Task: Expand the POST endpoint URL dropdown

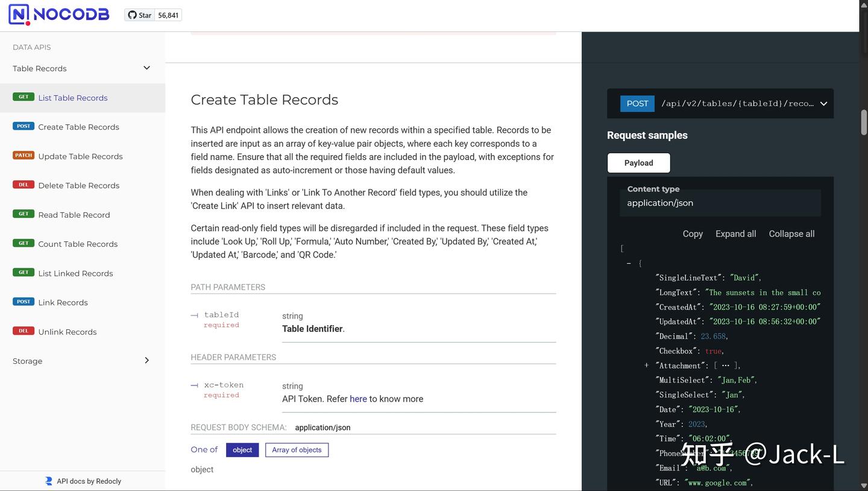Action: tap(823, 104)
